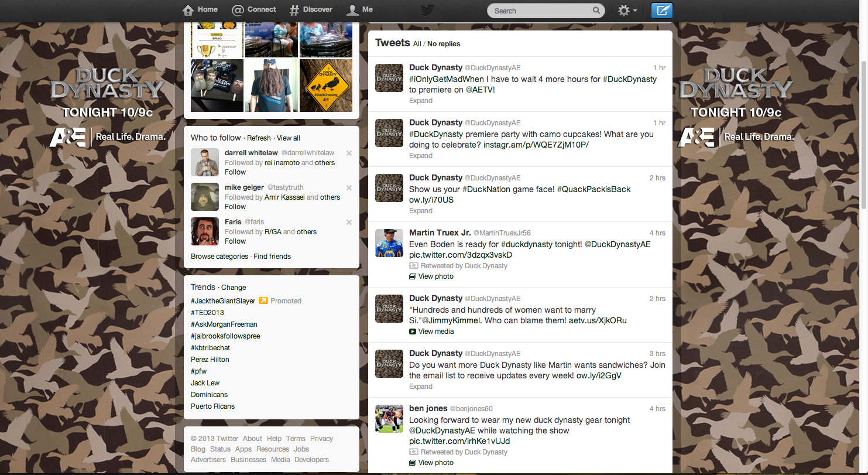Open the Perez Hilton trend
This screenshot has height=475, width=868.
tap(210, 360)
